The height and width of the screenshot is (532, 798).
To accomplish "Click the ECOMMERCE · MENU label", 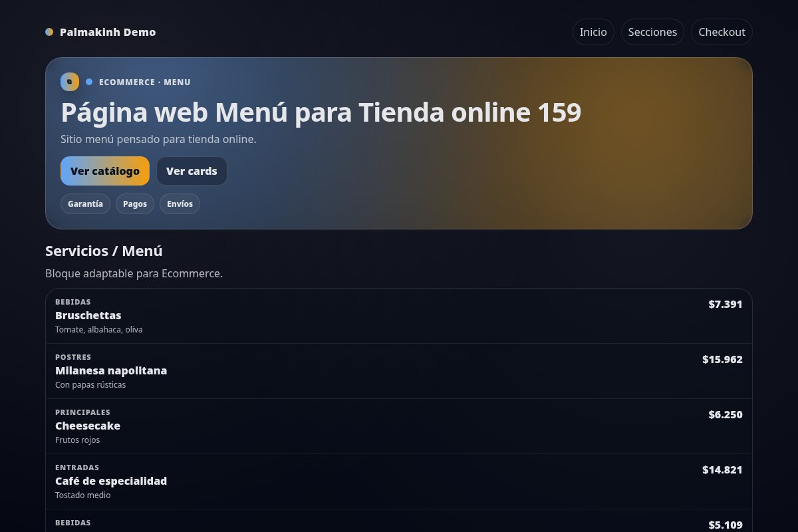I will (x=145, y=82).
